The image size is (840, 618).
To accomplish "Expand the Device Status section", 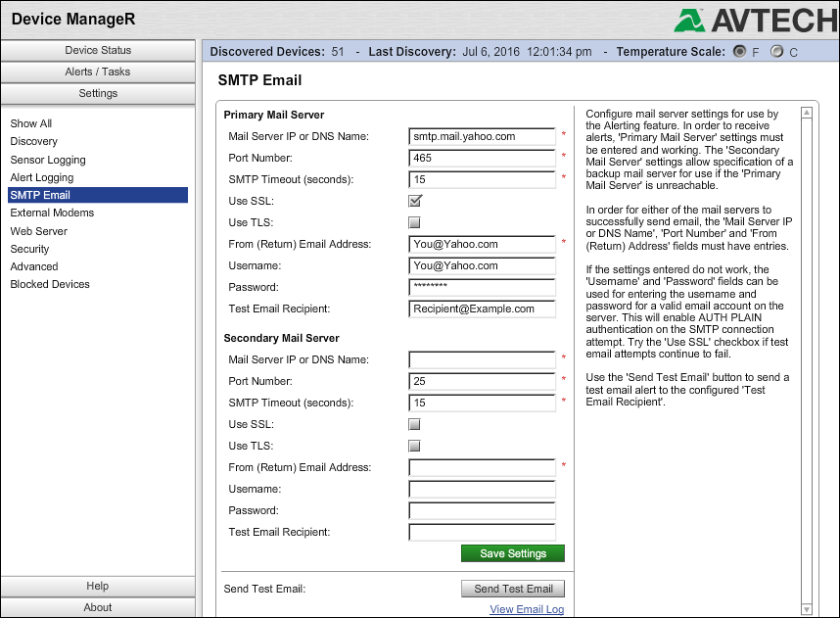I will [98, 50].
